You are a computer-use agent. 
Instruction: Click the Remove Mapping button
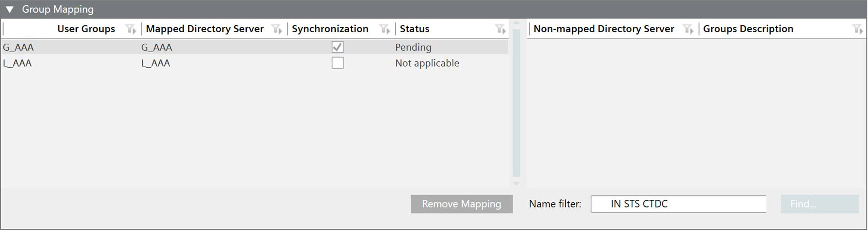coord(461,204)
